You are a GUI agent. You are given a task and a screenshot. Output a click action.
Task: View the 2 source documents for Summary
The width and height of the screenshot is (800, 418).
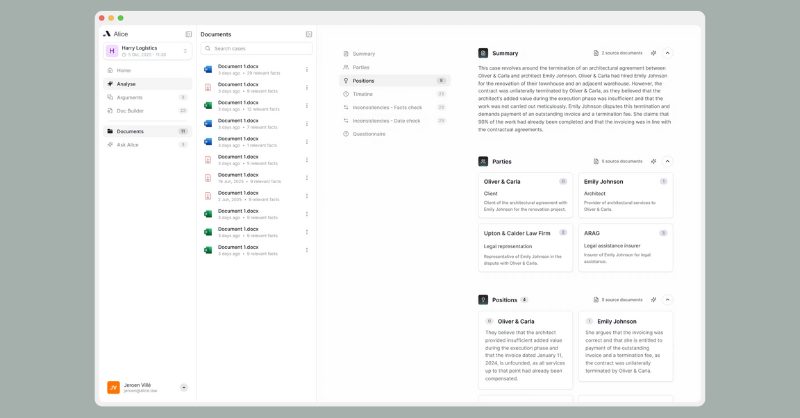click(618, 52)
